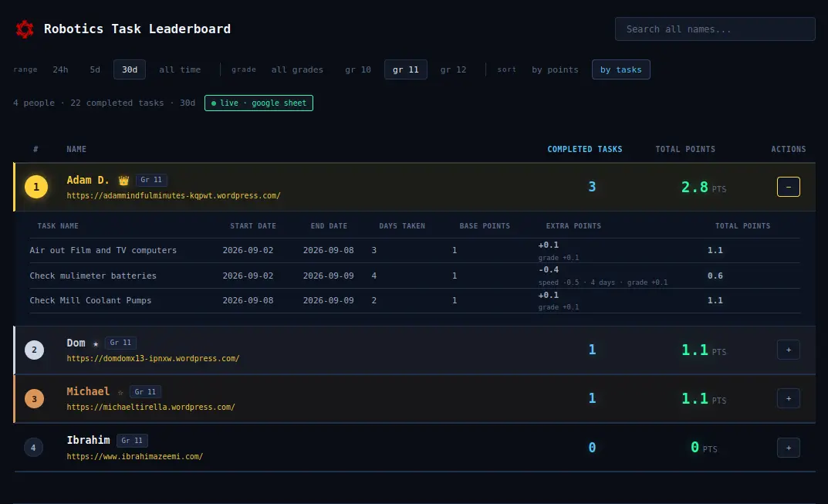This screenshot has width=828, height=504.
Task: Expand Dom's task details
Action: pyautogui.click(x=789, y=350)
